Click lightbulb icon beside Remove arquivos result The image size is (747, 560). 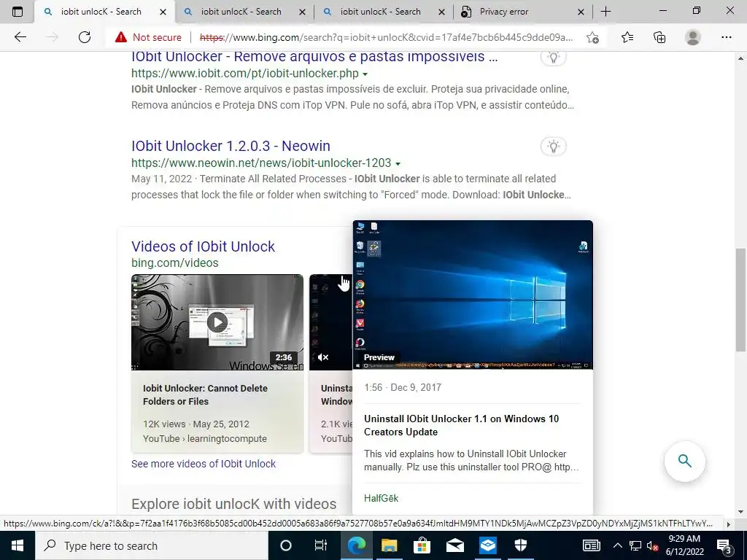[x=553, y=58]
